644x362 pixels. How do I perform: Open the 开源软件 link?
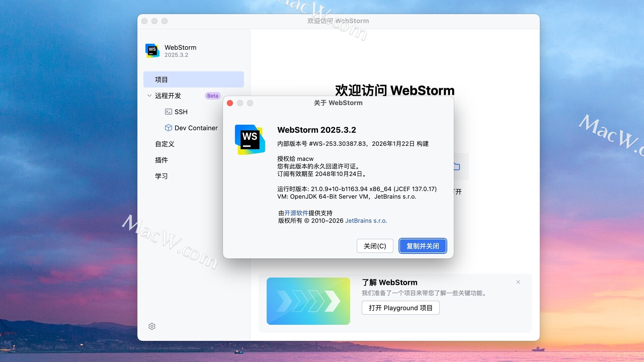click(296, 213)
